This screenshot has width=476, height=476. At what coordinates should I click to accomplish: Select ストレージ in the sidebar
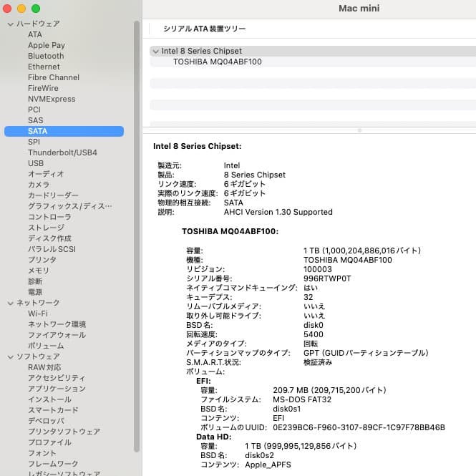(x=46, y=228)
